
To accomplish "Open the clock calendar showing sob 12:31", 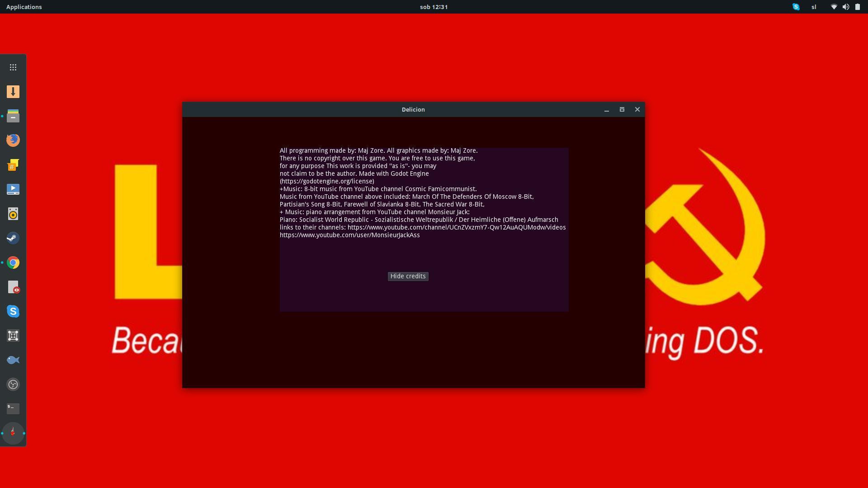I will pyautogui.click(x=434, y=7).
